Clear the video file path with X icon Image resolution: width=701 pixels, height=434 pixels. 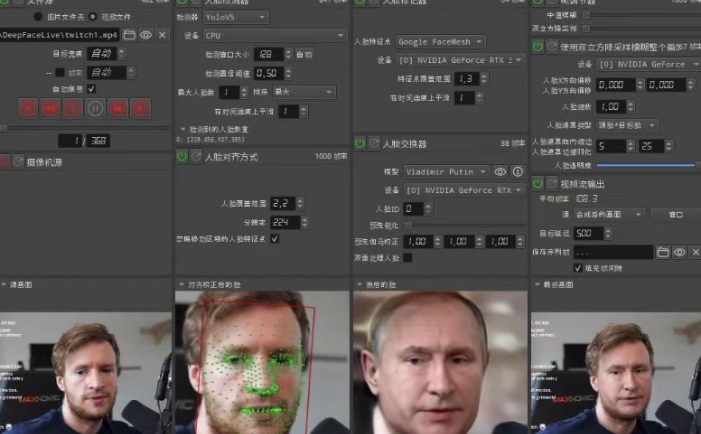160,34
